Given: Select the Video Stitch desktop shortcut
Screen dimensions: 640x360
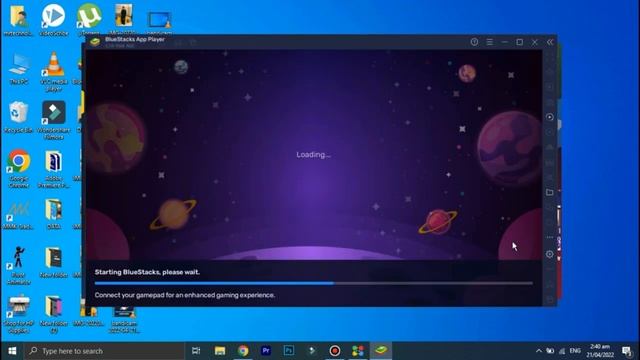Looking at the screenshot, I should coord(54,19).
